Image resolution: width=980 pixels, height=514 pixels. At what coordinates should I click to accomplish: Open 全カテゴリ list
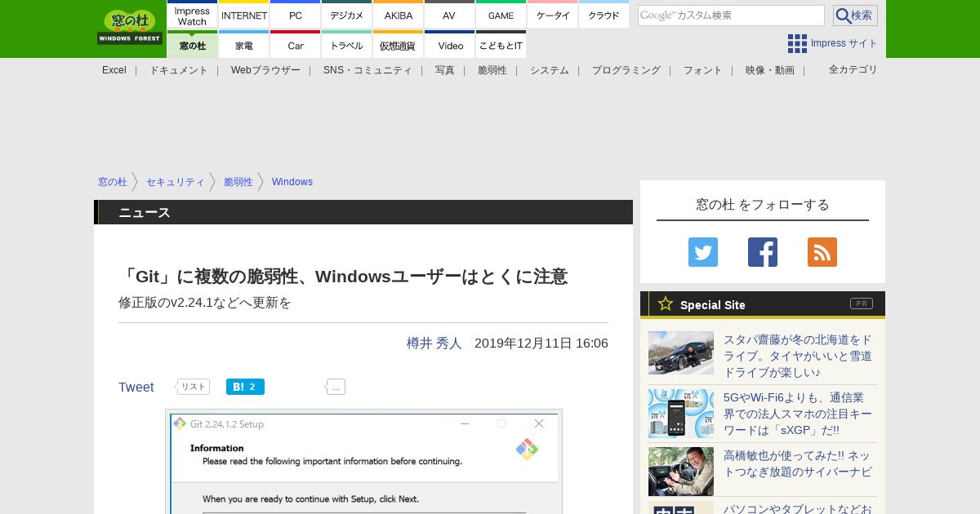(853, 69)
